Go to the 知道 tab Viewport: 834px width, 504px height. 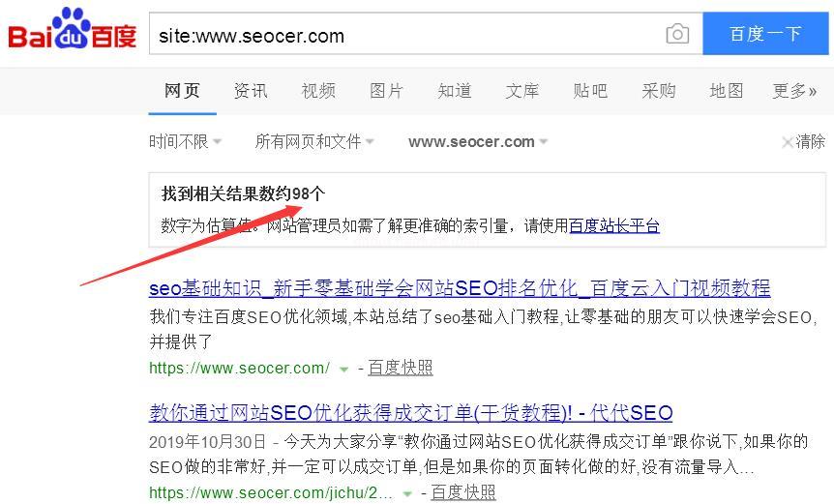pos(455,91)
